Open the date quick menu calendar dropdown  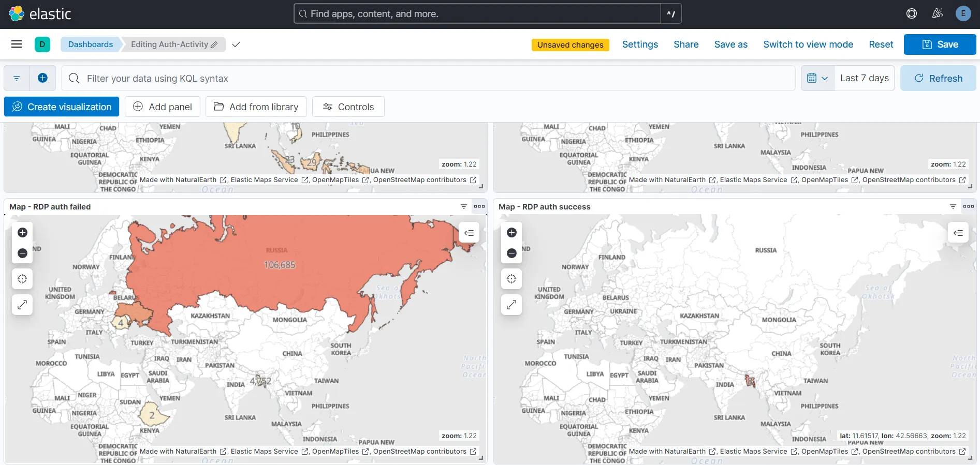818,78
